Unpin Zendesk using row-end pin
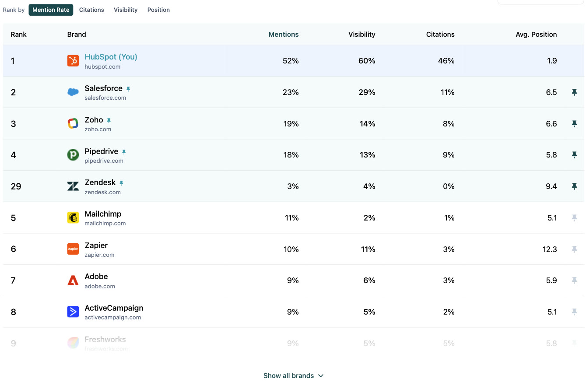 coord(575,186)
